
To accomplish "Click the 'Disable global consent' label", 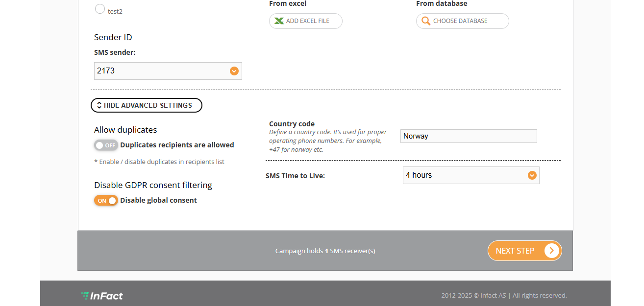I will [158, 200].
